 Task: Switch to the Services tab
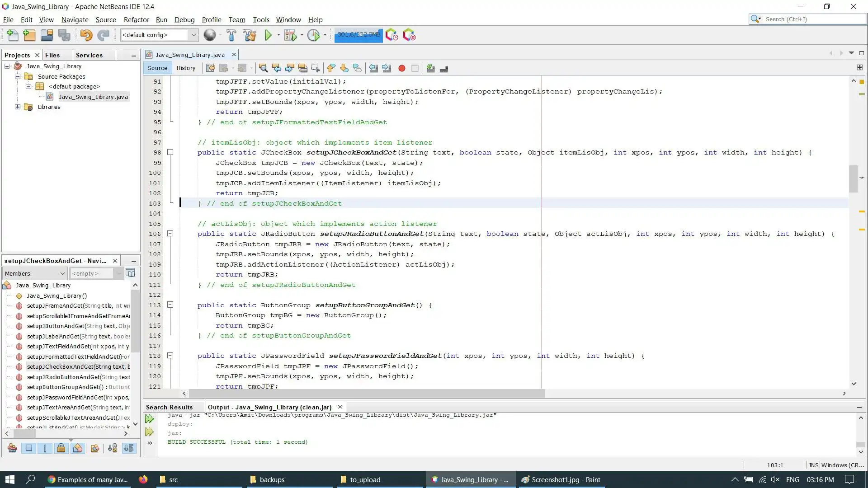point(89,55)
